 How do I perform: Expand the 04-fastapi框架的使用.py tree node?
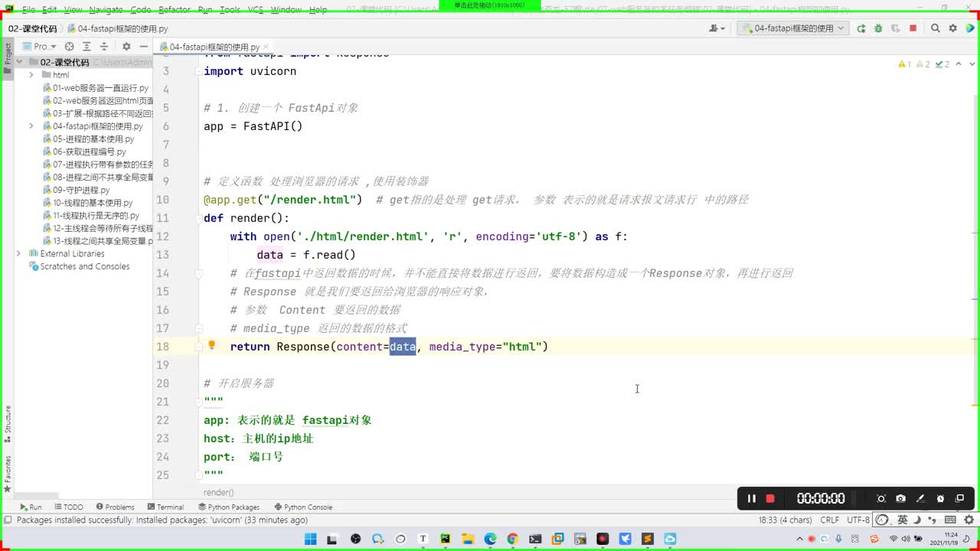click(31, 126)
